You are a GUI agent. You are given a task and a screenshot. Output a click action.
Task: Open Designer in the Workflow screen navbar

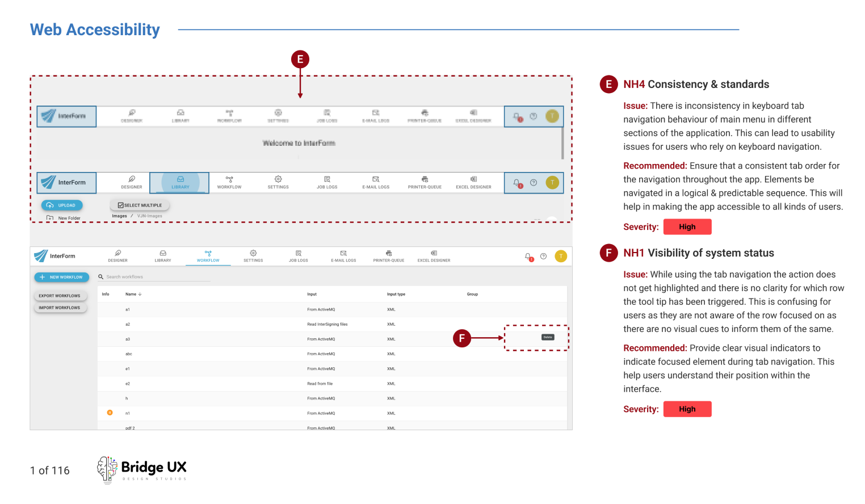[117, 256]
